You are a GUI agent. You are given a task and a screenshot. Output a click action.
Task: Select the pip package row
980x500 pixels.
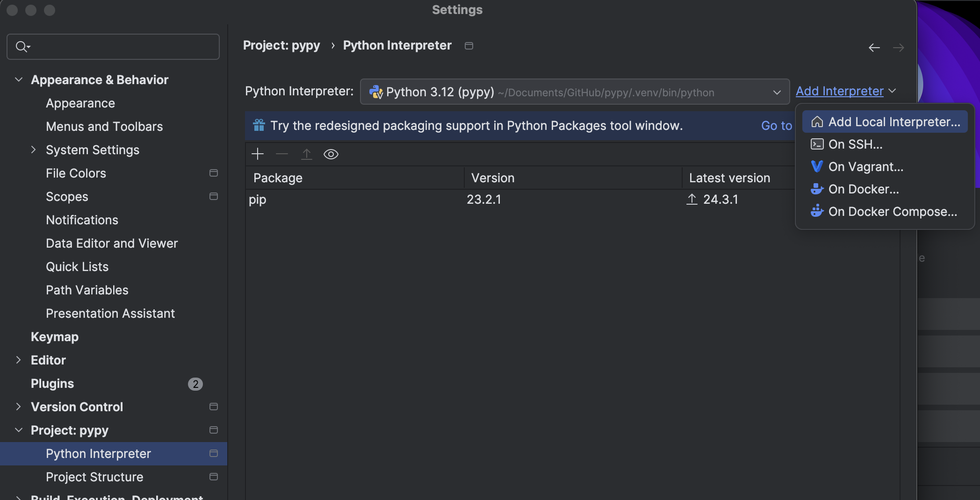(x=355, y=200)
